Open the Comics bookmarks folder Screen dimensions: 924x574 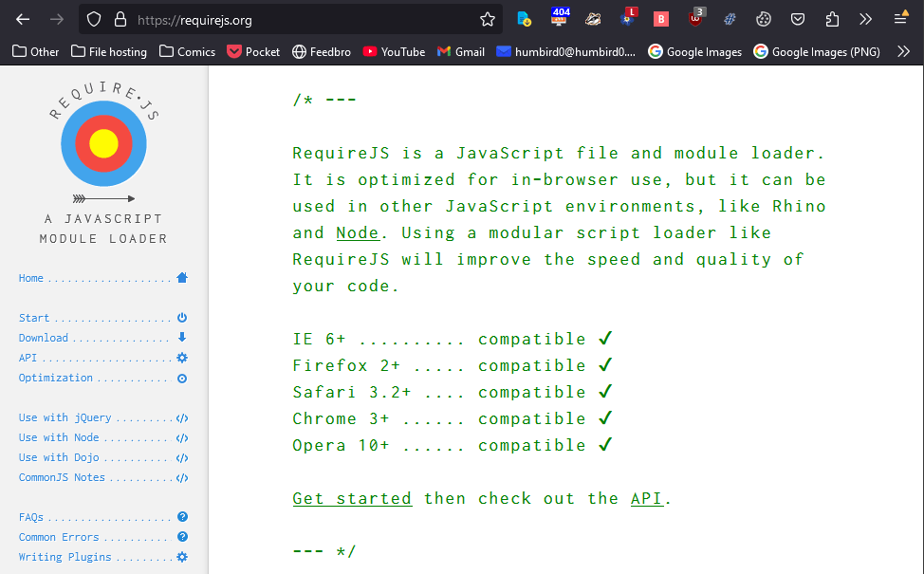187,52
